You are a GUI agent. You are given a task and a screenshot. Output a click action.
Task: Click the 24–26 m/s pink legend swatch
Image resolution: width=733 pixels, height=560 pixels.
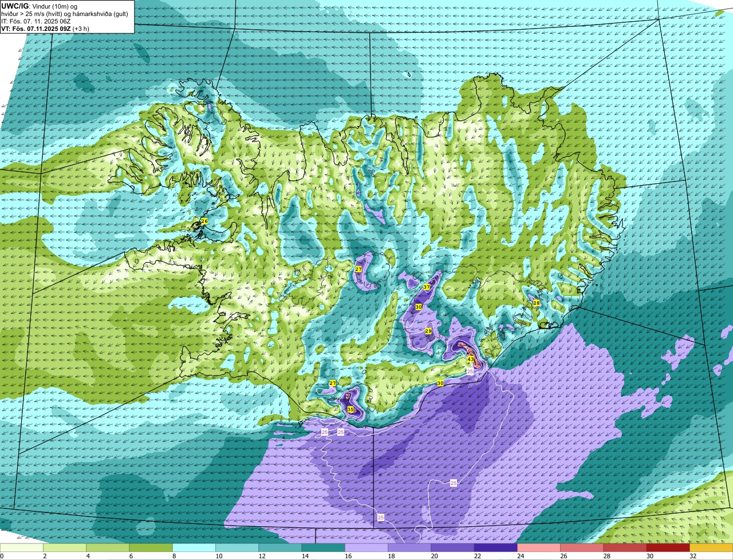(x=539, y=547)
